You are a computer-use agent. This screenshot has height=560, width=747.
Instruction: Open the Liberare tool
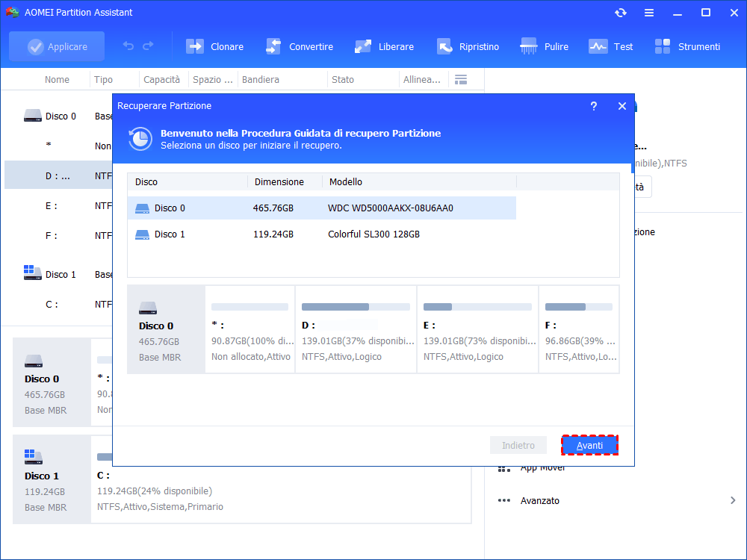(385, 46)
